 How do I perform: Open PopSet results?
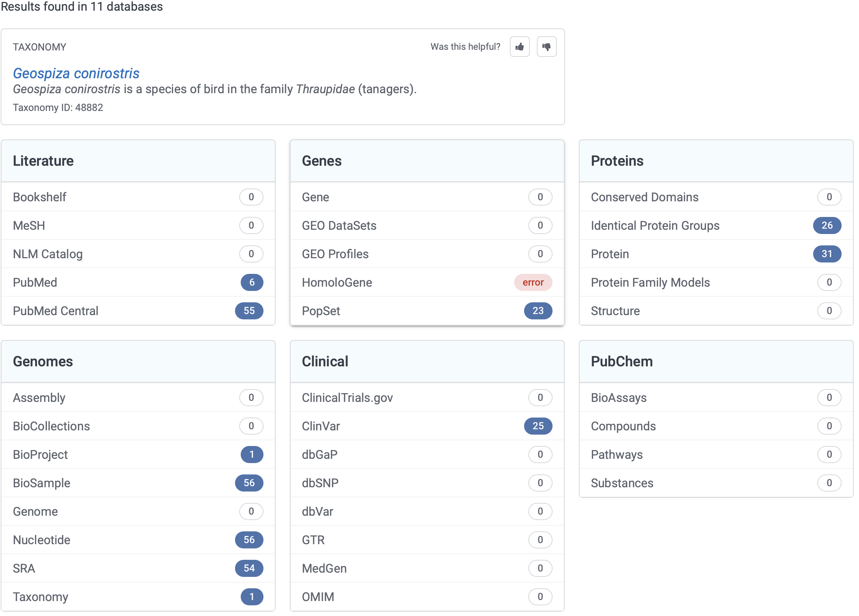[427, 310]
